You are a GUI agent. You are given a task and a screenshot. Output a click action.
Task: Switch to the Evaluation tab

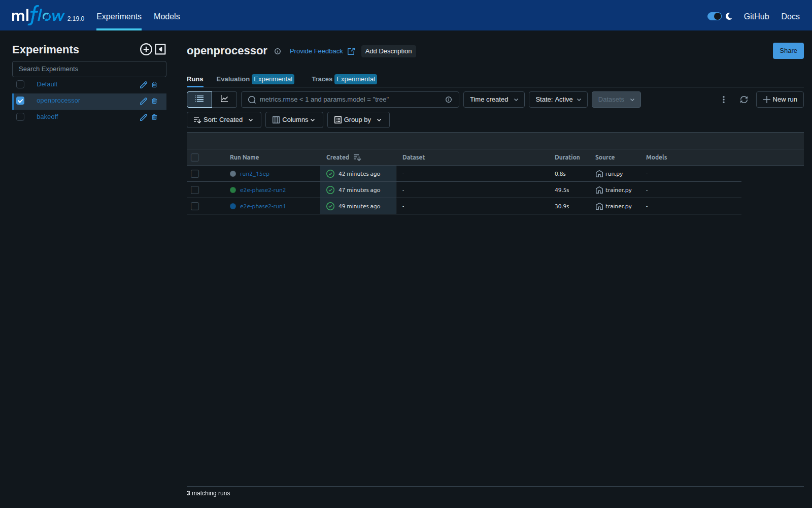point(255,79)
